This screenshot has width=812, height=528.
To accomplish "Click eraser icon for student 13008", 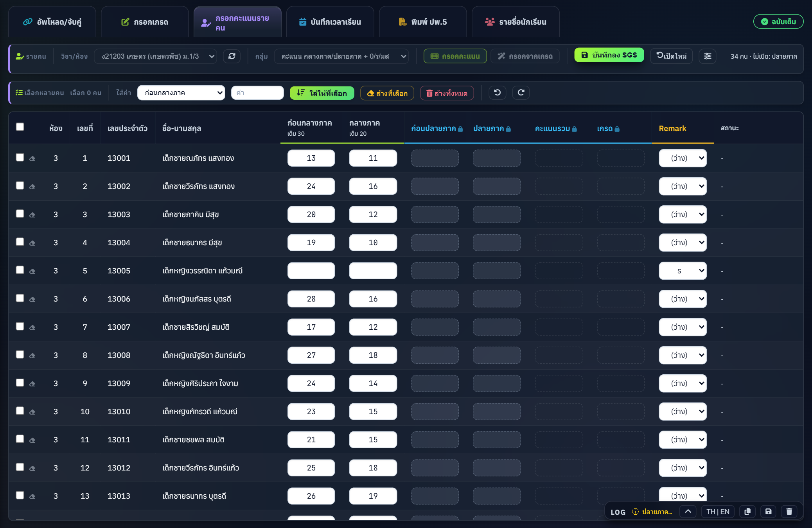I will click(32, 356).
